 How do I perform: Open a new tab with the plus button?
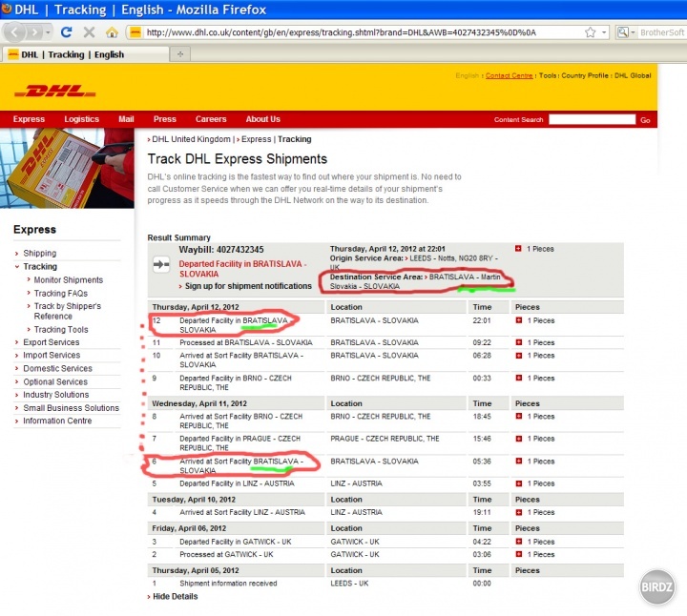[180, 54]
